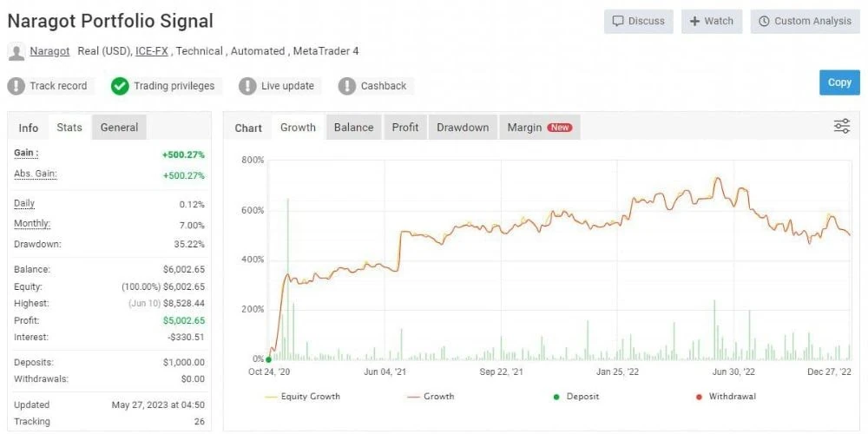The width and height of the screenshot is (868, 434).
Task: Click the blue Copy button
Action: (839, 82)
